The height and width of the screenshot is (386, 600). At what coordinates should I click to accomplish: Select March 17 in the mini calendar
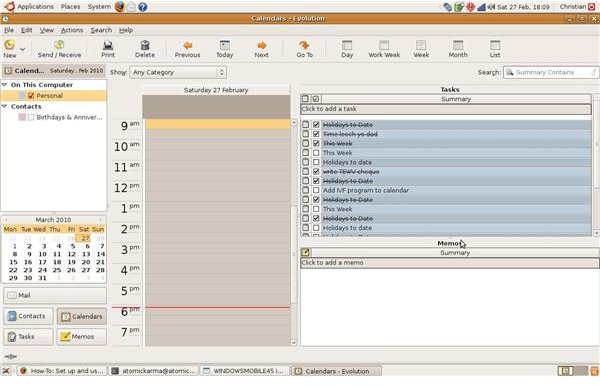tap(42, 262)
